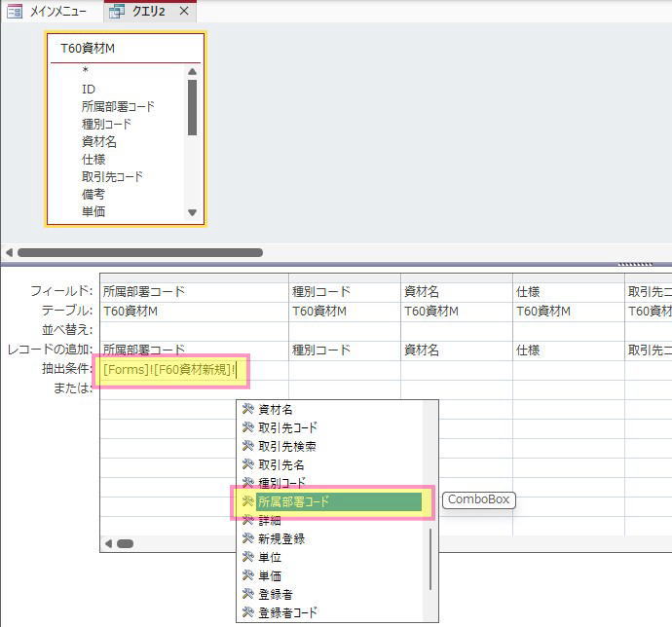The height and width of the screenshot is (627, 672).
Task: Select 単価 in the T60資材M field list
Action: click(93, 211)
